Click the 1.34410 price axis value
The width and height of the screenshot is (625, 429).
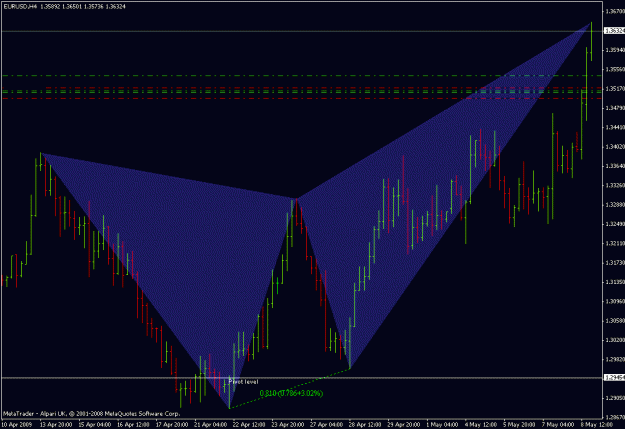615,127
